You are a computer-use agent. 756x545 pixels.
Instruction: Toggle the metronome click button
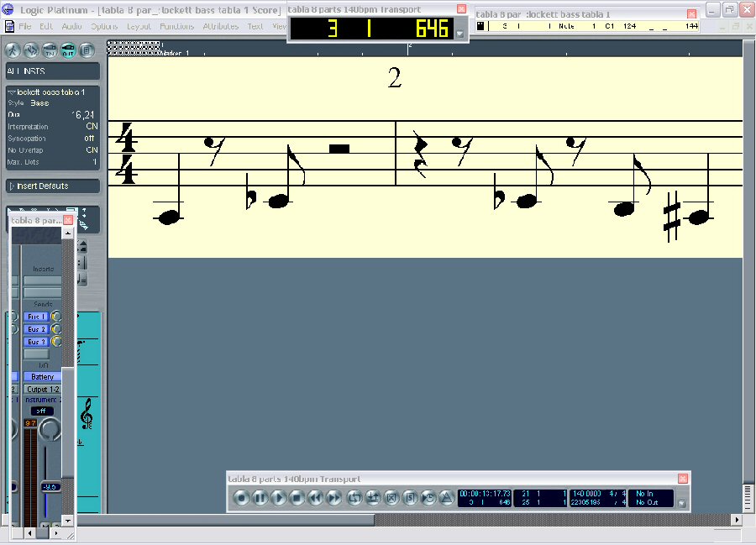446,498
